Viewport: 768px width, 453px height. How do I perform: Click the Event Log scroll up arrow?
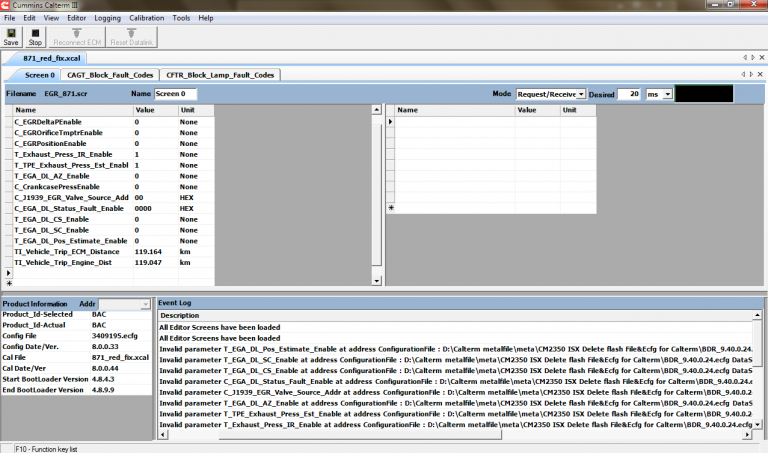tap(757, 315)
